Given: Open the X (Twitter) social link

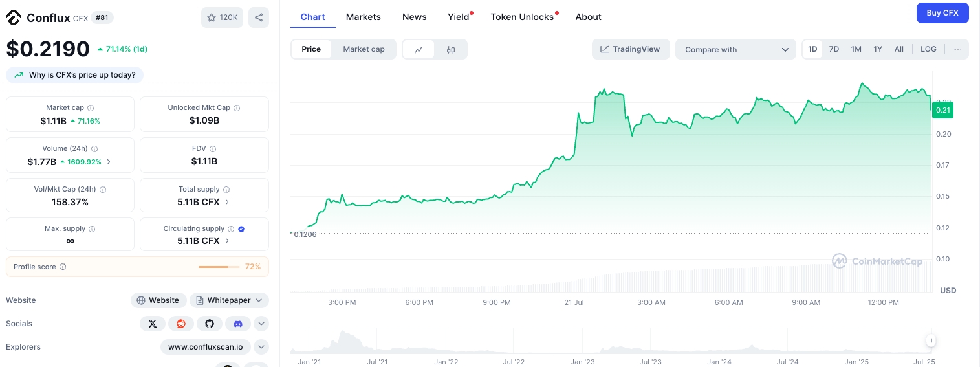Looking at the screenshot, I should (153, 324).
